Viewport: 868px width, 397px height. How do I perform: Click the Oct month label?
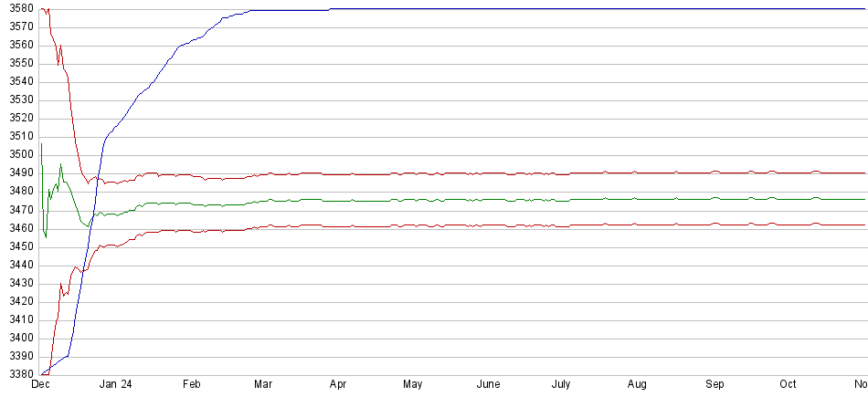coord(789,385)
